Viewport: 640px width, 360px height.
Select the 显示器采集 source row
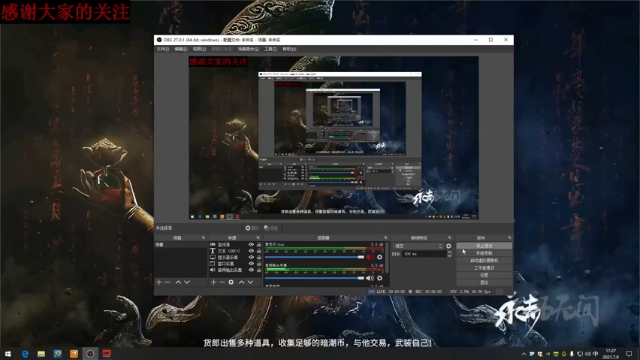click(236, 257)
